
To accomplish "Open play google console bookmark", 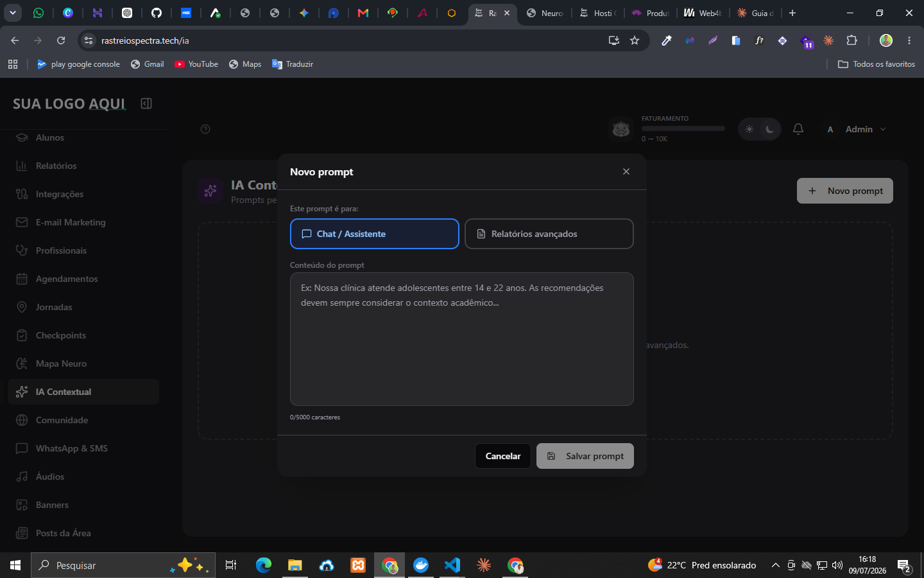I will tap(78, 64).
